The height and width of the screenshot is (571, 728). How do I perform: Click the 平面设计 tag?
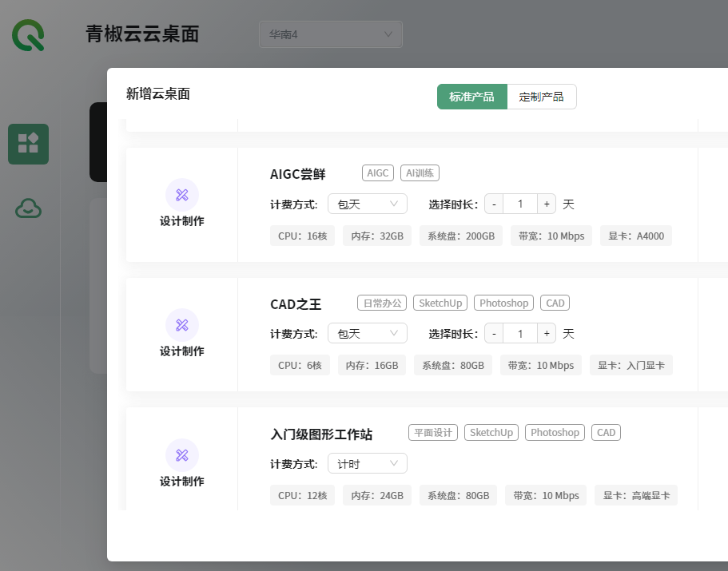(433, 433)
